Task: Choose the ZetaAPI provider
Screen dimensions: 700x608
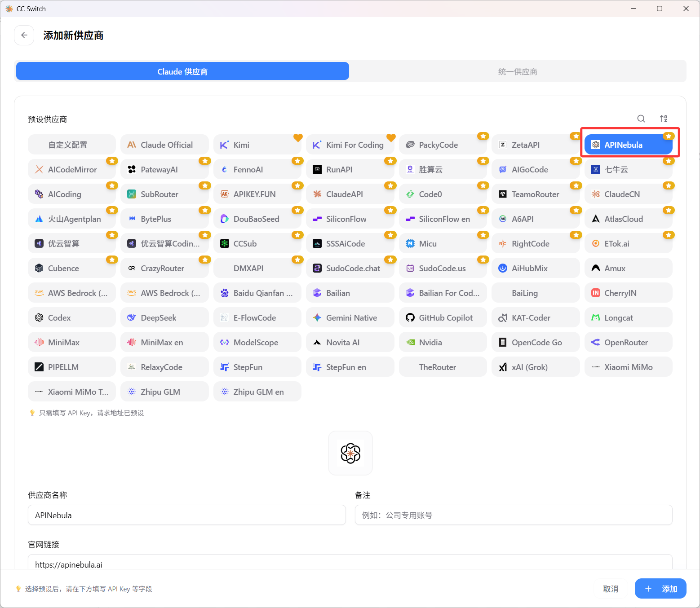Action: (x=536, y=145)
